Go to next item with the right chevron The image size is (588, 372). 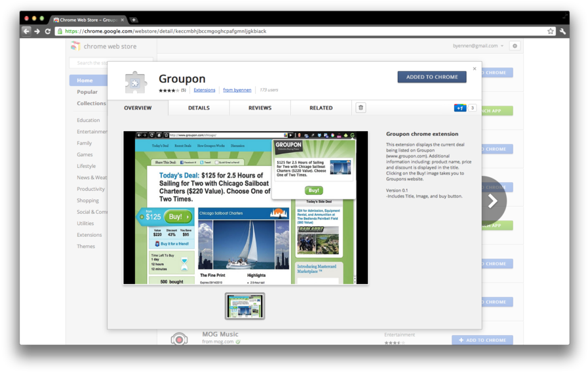click(493, 201)
